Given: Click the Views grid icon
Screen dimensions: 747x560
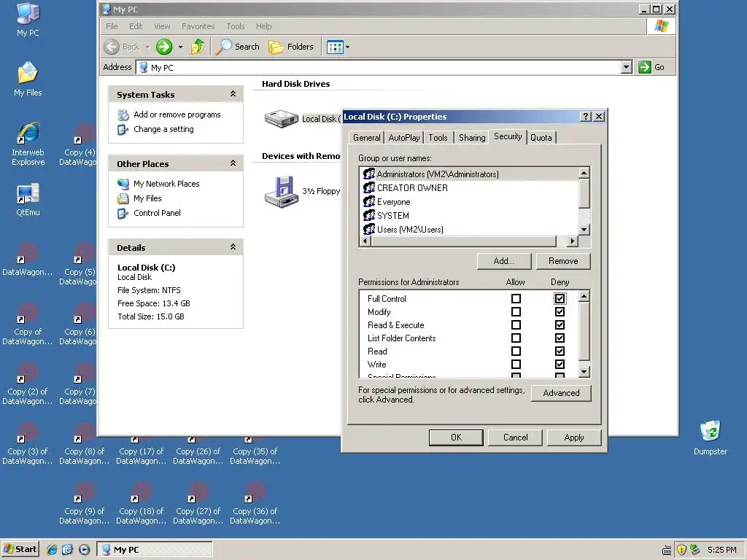Looking at the screenshot, I should pos(335,47).
